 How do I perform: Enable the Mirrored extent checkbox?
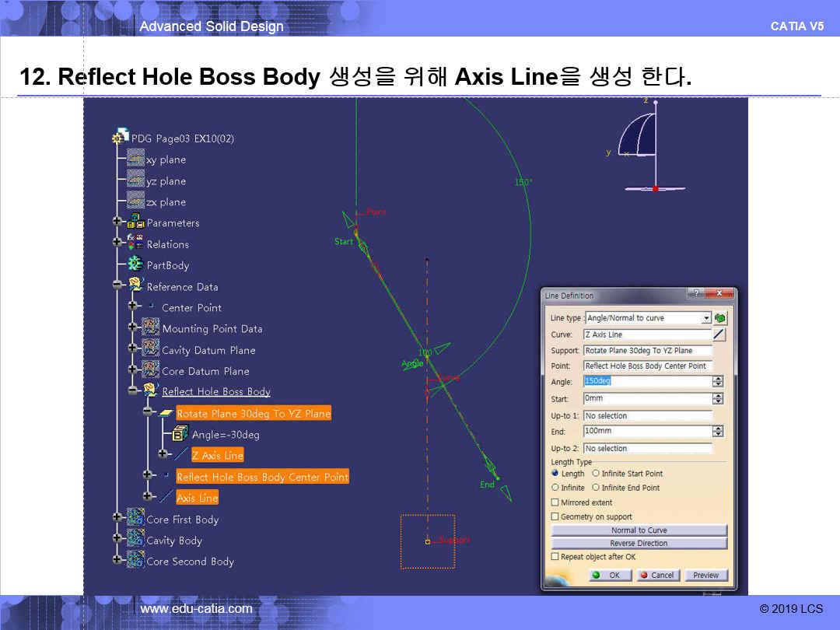(x=555, y=502)
